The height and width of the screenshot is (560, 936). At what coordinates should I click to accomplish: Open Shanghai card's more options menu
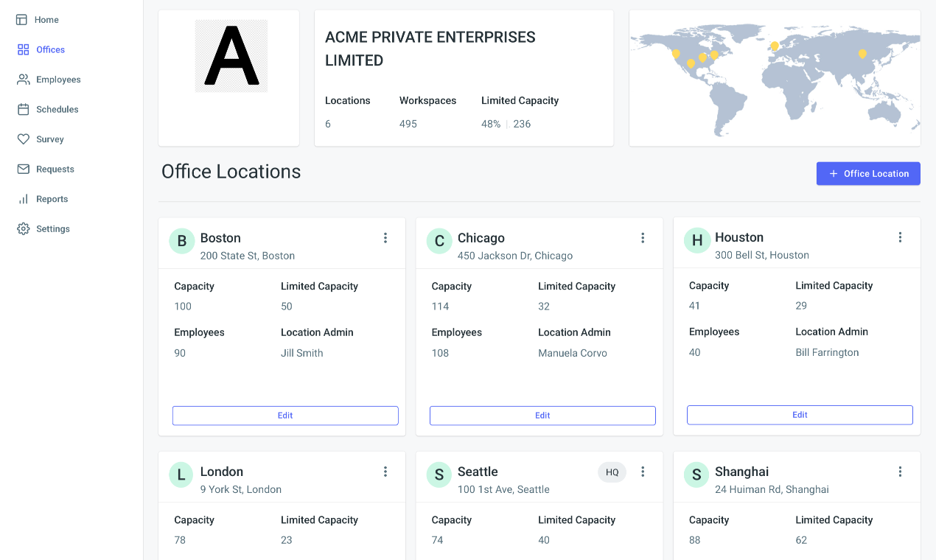[900, 472]
